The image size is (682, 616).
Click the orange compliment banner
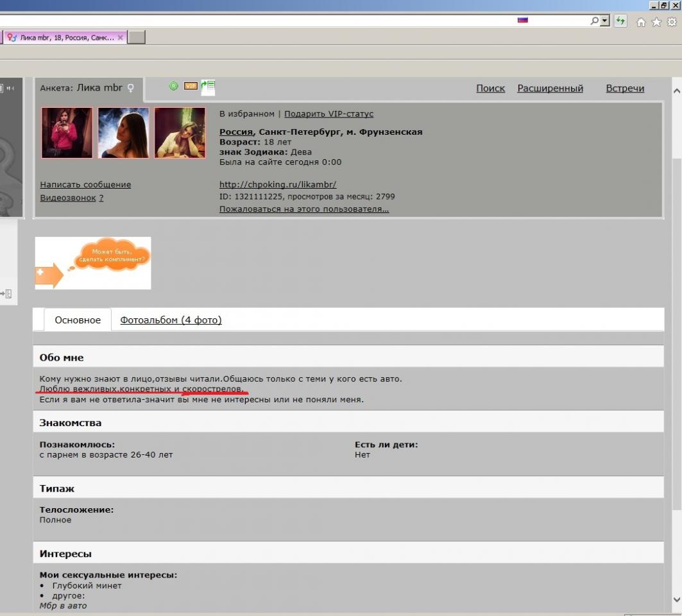click(93, 262)
